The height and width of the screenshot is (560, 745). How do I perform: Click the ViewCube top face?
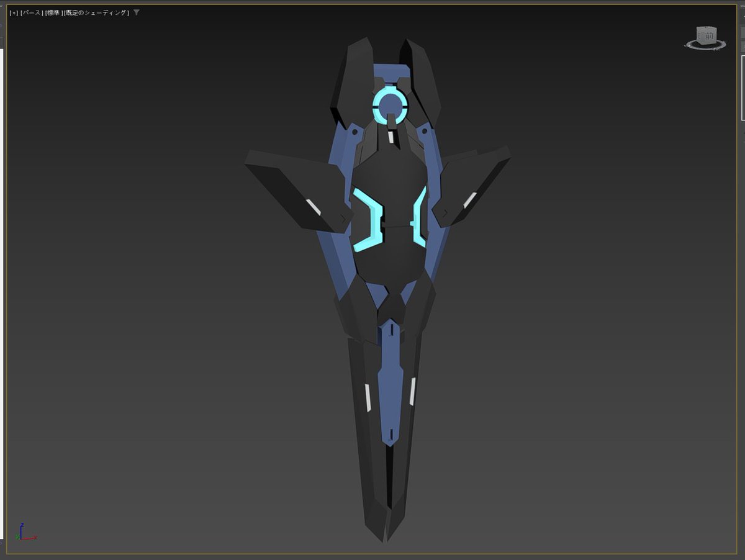click(x=706, y=29)
